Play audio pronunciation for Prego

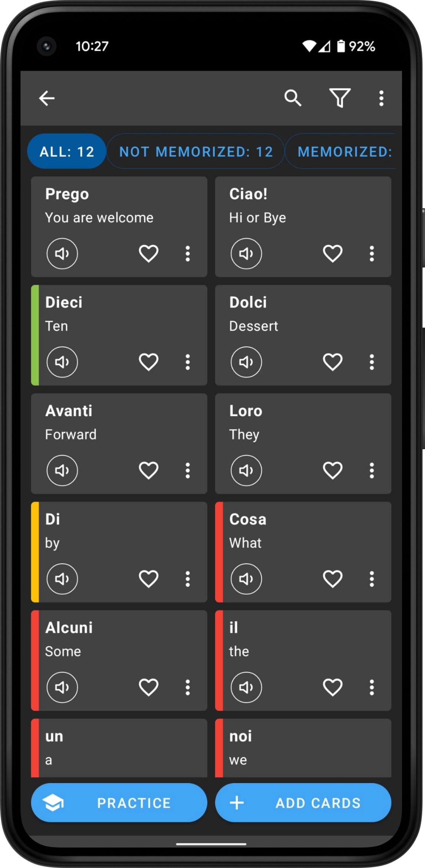click(x=62, y=254)
